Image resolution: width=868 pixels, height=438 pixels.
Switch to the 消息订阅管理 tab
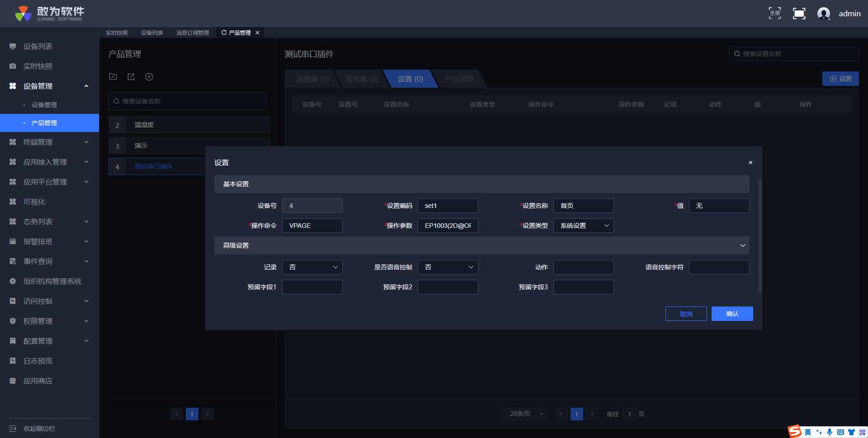(193, 33)
